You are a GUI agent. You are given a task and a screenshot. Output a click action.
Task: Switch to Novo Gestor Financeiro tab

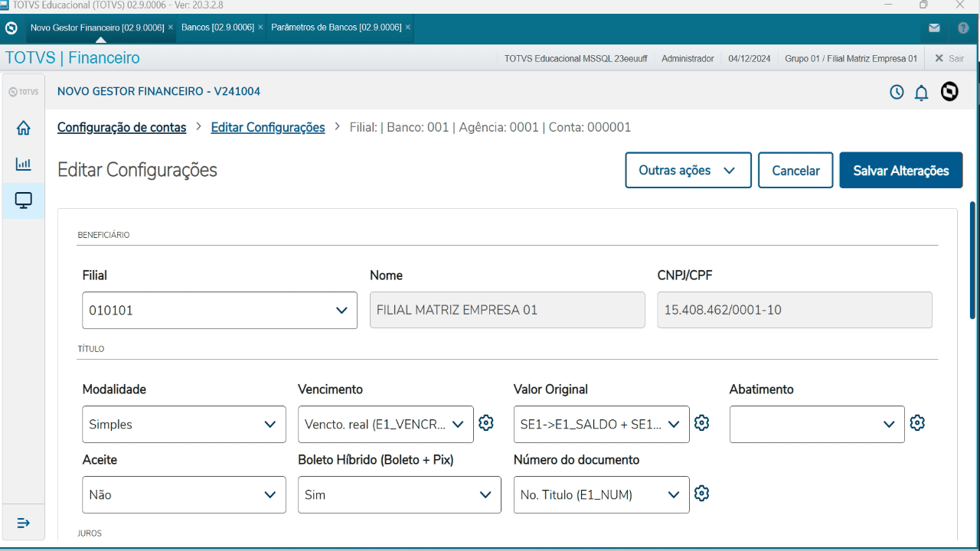coord(97,28)
